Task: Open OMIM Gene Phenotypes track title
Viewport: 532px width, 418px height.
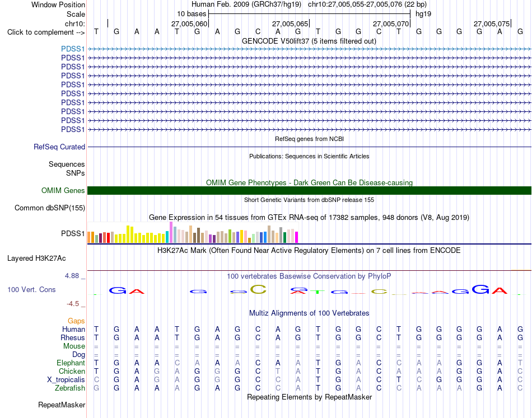Action: point(309,183)
